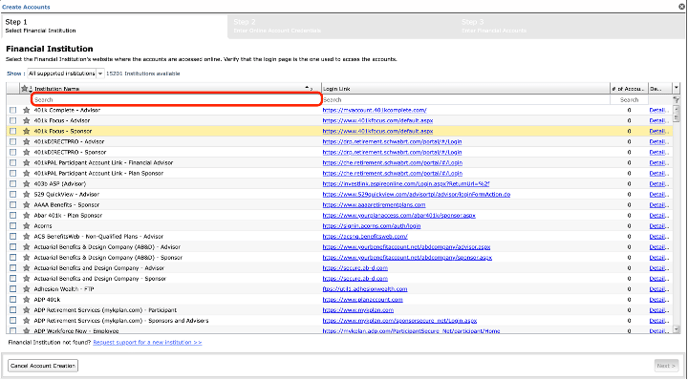Select the Step 2 credentials tab

[342, 26]
